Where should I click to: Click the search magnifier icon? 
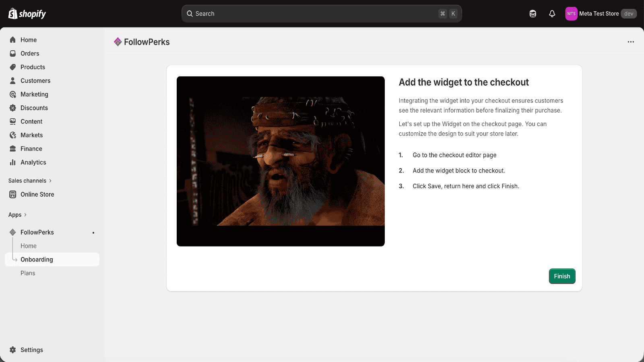pos(190,14)
